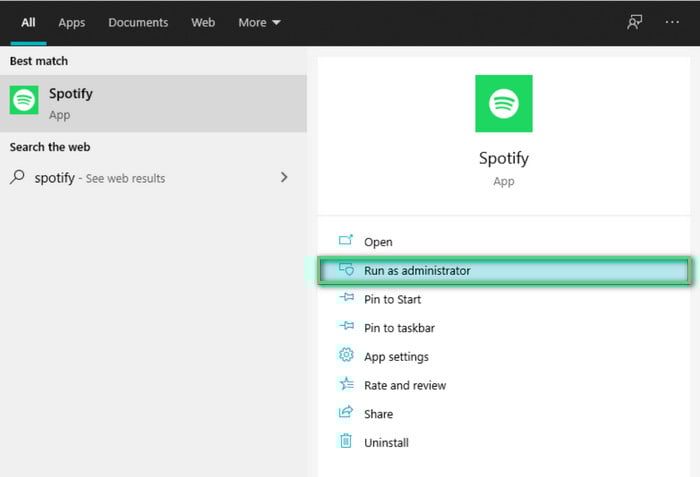
Task: Click the Open window icon
Action: (x=346, y=240)
